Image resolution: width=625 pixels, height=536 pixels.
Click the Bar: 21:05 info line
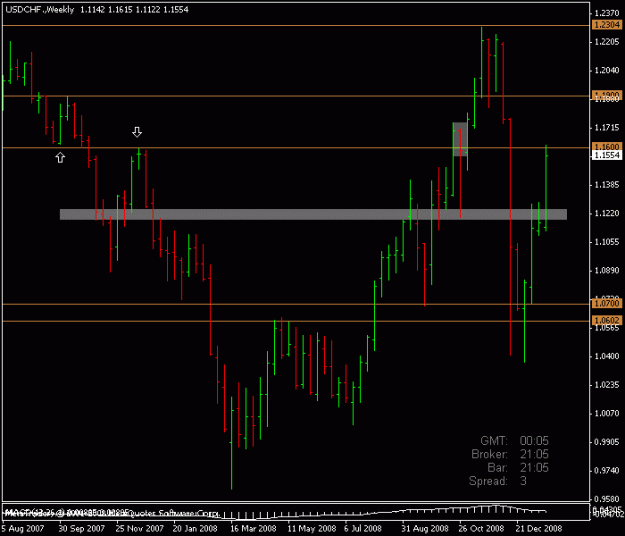click(x=518, y=467)
